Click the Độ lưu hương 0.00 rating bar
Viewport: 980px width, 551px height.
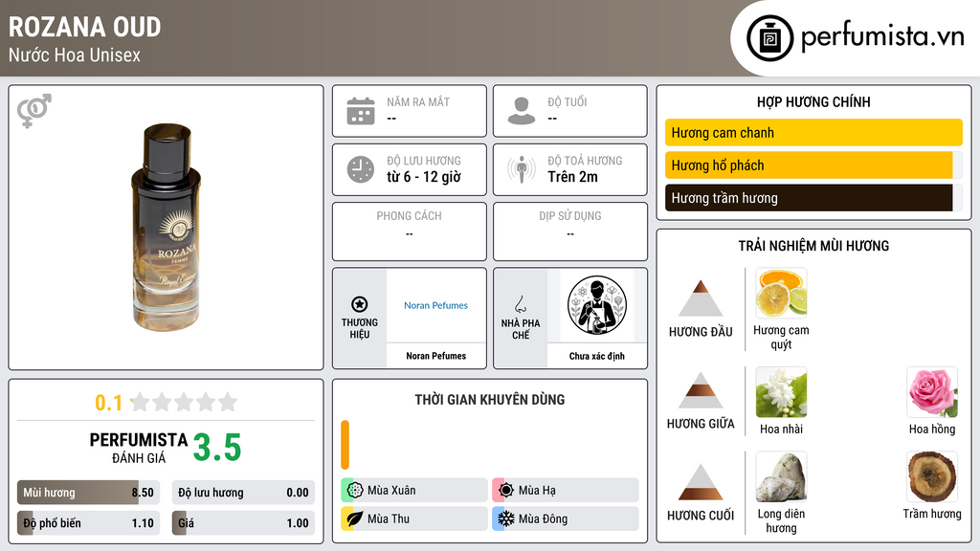click(x=243, y=493)
